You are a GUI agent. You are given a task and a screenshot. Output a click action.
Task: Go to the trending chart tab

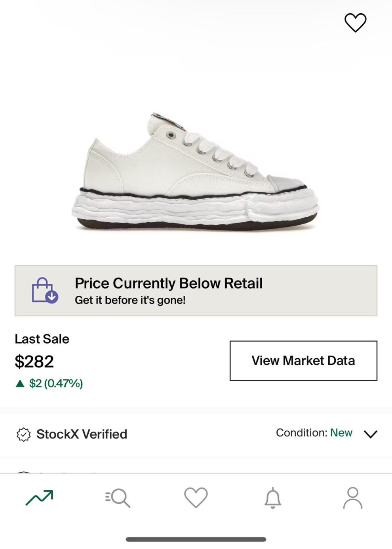pyautogui.click(x=39, y=498)
